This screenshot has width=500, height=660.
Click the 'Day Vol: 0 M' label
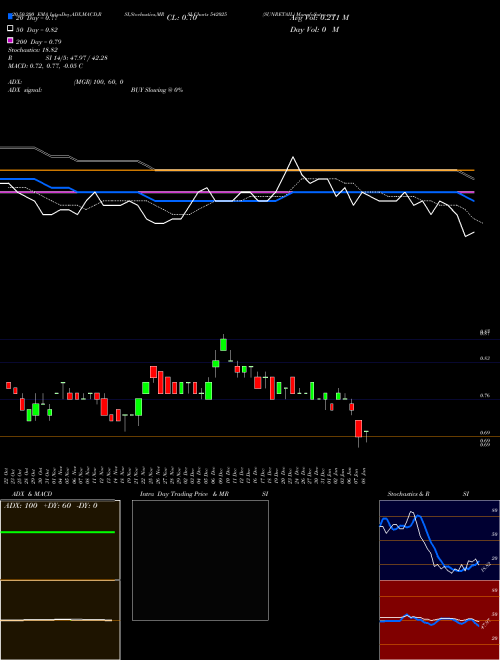(314, 30)
